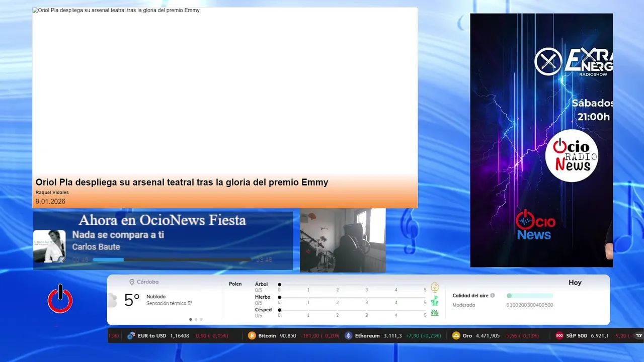The image size is (644, 362).
Task: Select the second weather carousel dot
Action: 196,319
